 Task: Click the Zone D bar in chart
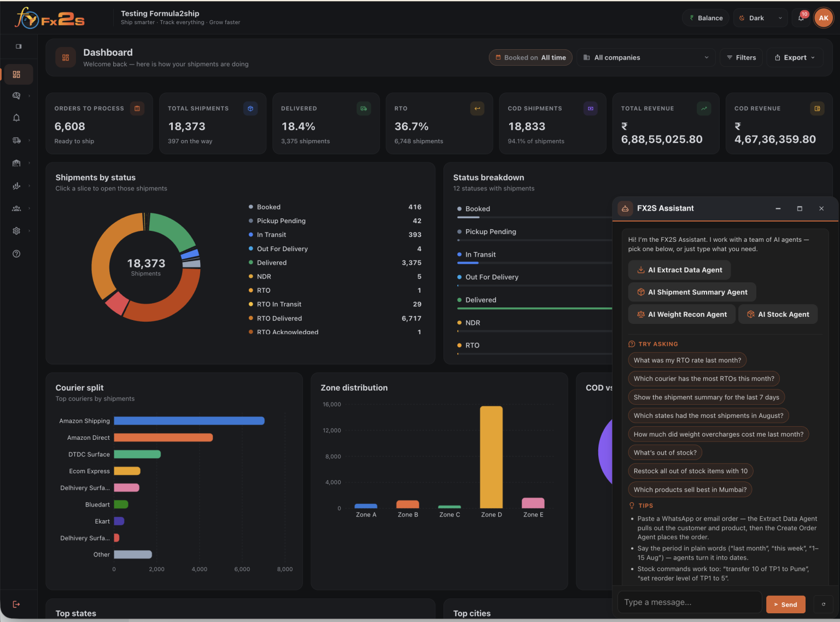point(491,457)
